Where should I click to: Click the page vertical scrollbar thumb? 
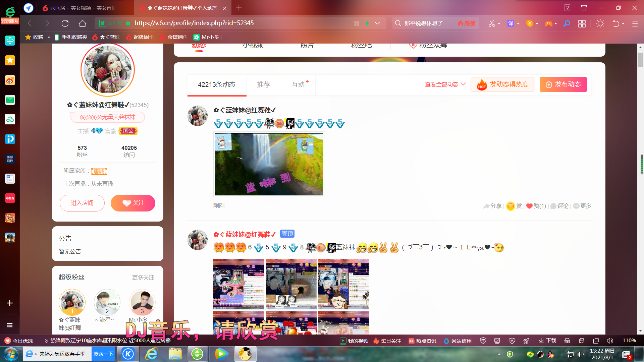click(x=640, y=59)
